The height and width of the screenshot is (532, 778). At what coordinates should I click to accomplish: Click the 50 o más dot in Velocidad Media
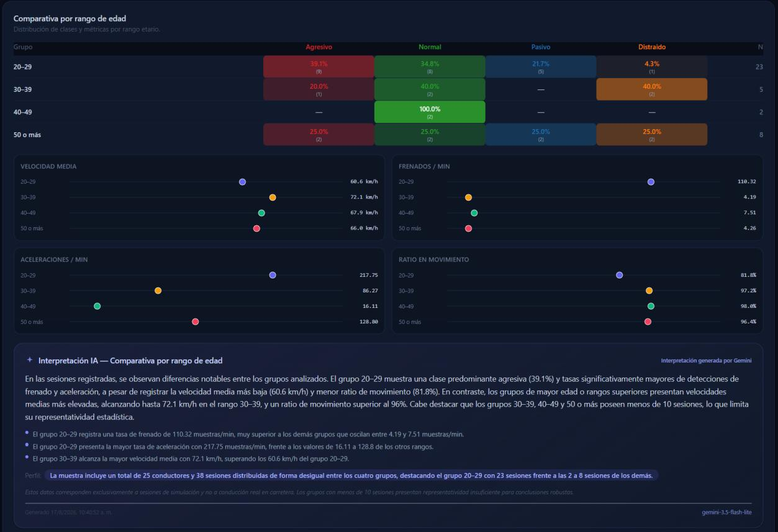256,228
